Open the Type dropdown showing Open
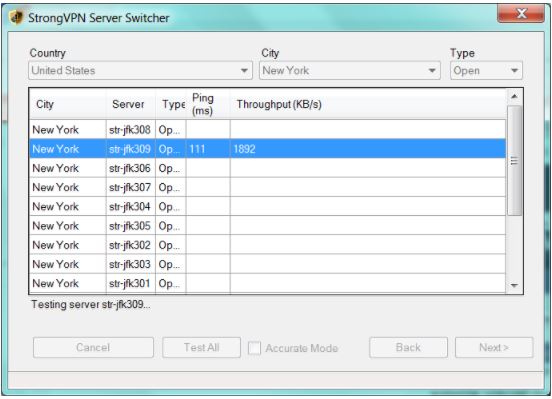Image resolution: width=552 pixels, height=399 pixels. coord(486,70)
